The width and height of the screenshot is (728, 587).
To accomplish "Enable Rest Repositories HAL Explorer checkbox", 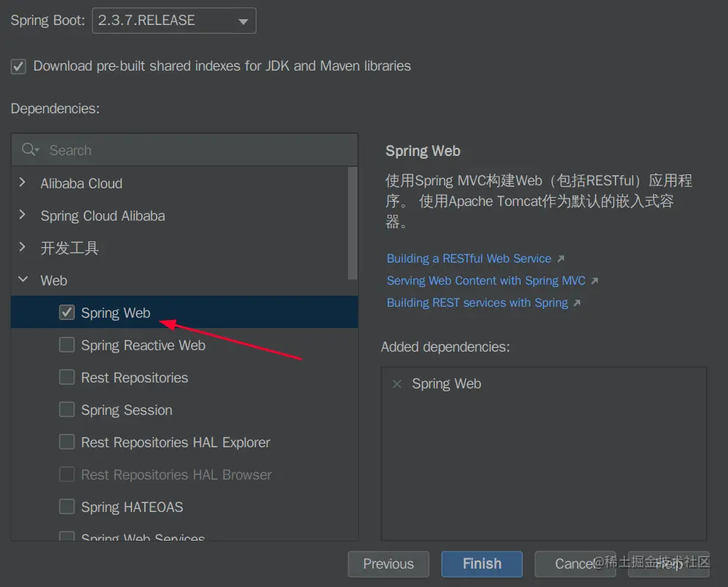I will [67, 441].
